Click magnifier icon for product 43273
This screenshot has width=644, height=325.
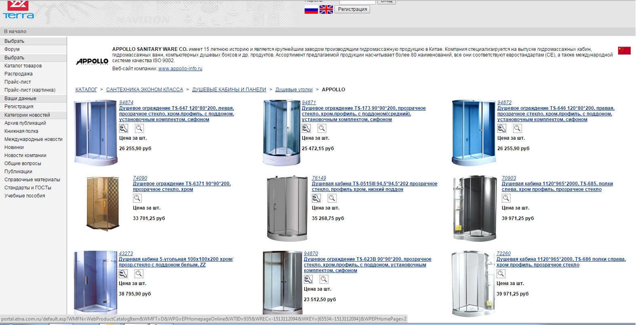(x=139, y=274)
